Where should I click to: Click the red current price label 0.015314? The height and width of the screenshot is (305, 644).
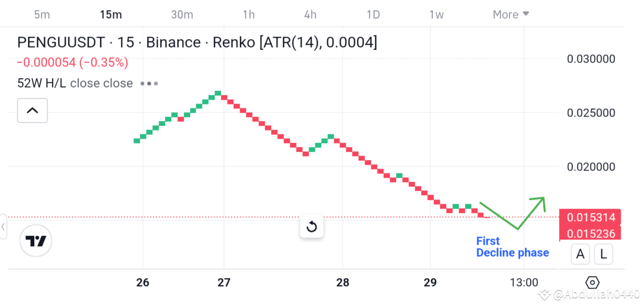tap(590, 217)
